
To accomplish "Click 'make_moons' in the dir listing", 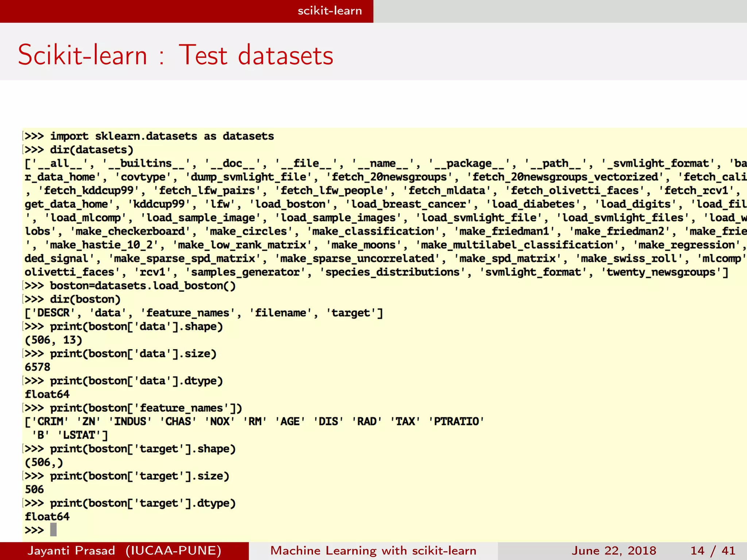I will pos(364,245).
